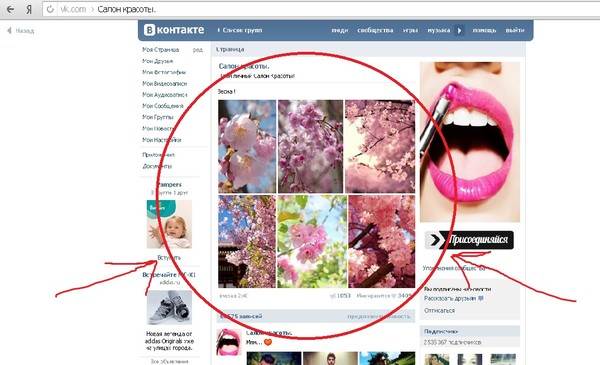The height and width of the screenshot is (365, 600).
Task: Click the ред. edit link
Action: (198, 50)
